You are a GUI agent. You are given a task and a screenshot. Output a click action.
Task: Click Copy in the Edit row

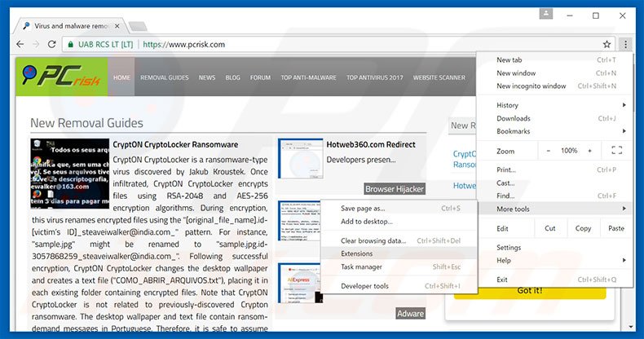point(583,228)
